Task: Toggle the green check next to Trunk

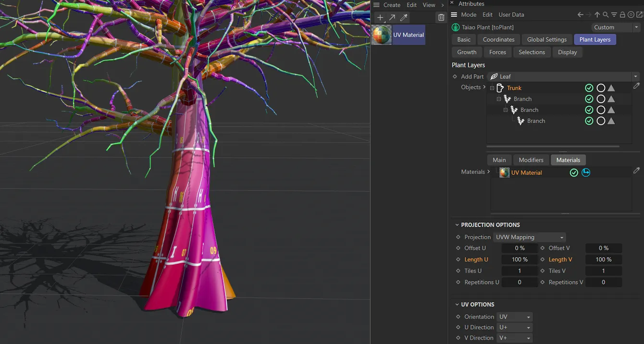Action: [x=589, y=88]
